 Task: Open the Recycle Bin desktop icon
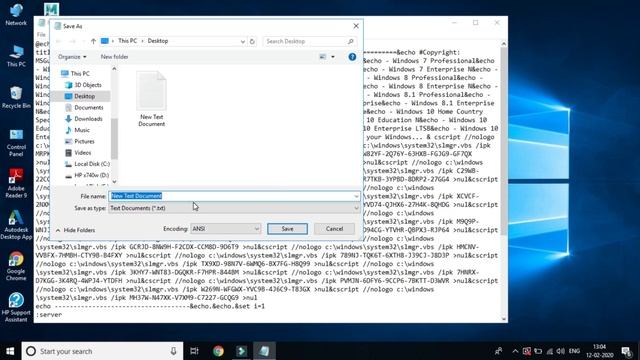coord(16,98)
